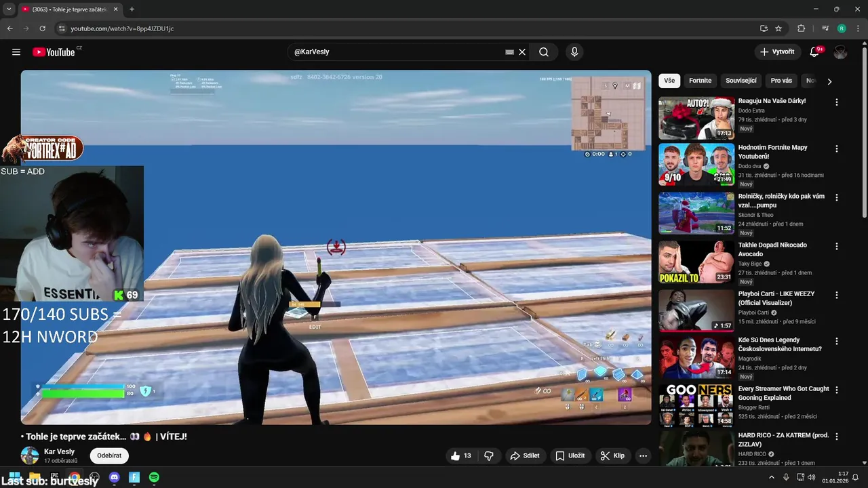Open options for Playboi Carti video

(x=836, y=296)
